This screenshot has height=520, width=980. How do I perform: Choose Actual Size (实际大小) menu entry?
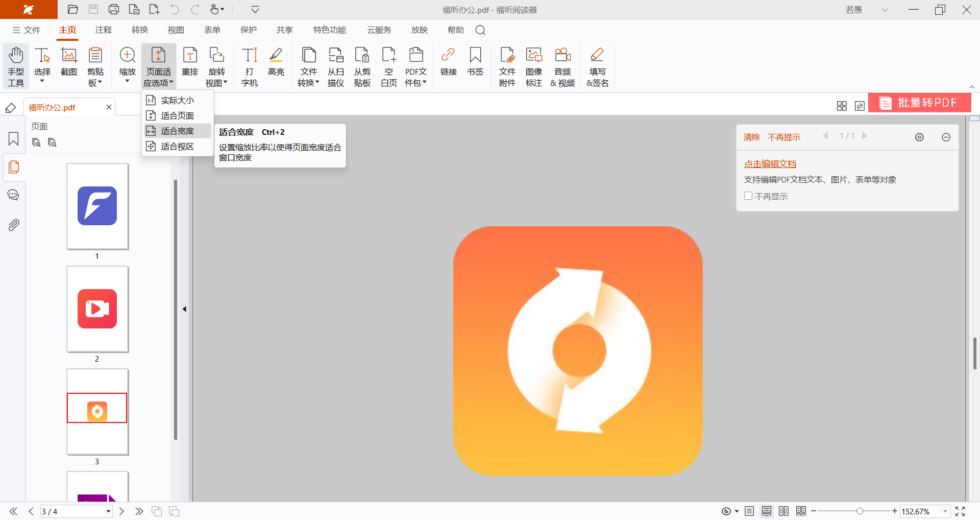coord(177,100)
